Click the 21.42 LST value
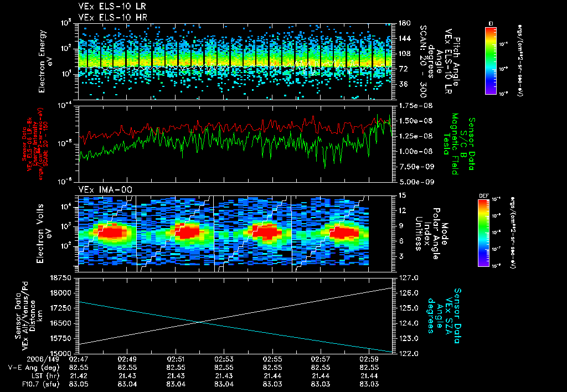 [79, 376]
